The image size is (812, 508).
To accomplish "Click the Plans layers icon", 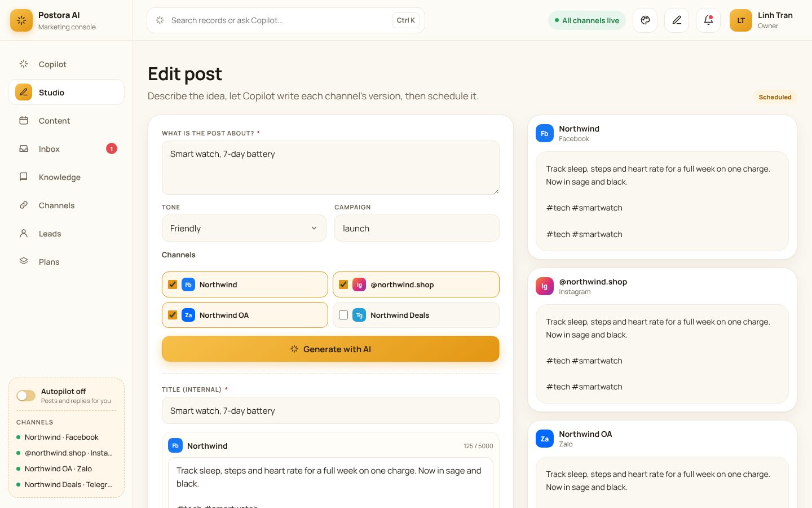I will [24, 261].
